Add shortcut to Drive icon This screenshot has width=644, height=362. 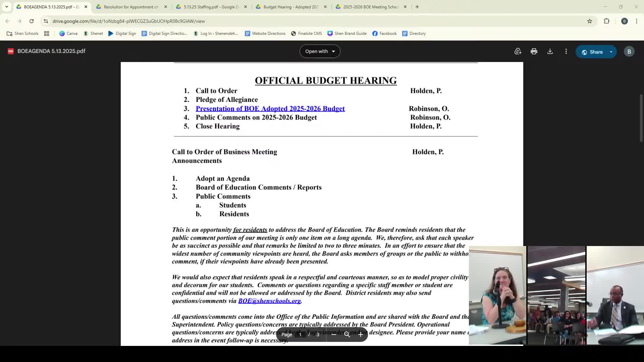[518, 51]
